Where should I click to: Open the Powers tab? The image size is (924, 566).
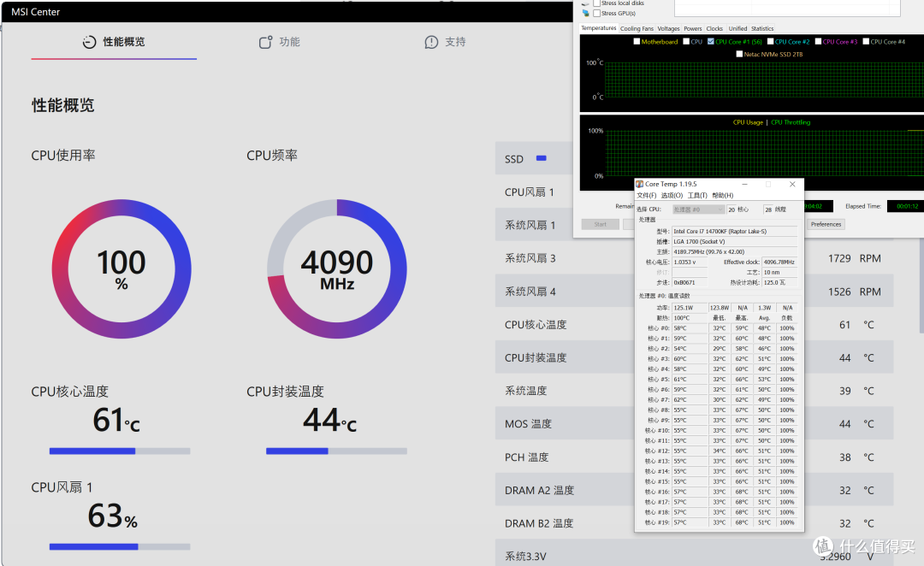(692, 28)
